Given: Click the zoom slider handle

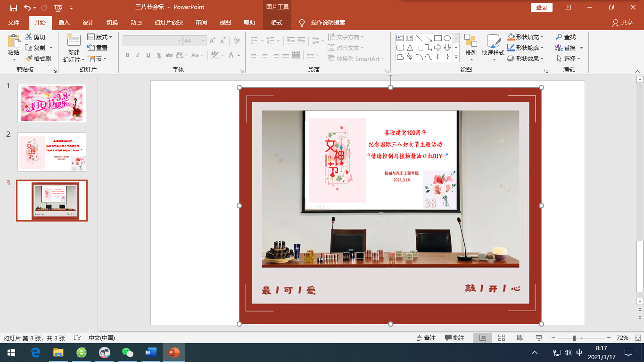Looking at the screenshot, I should [x=574, y=338].
